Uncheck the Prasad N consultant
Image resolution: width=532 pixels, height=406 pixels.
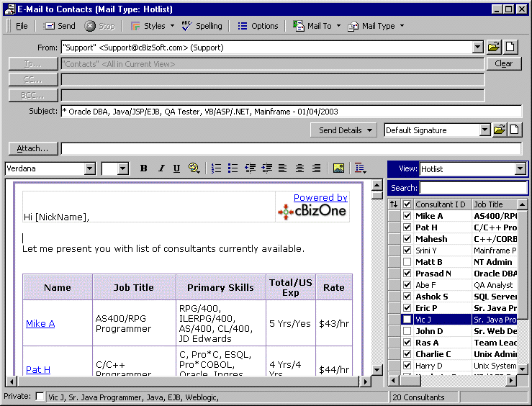(x=407, y=274)
